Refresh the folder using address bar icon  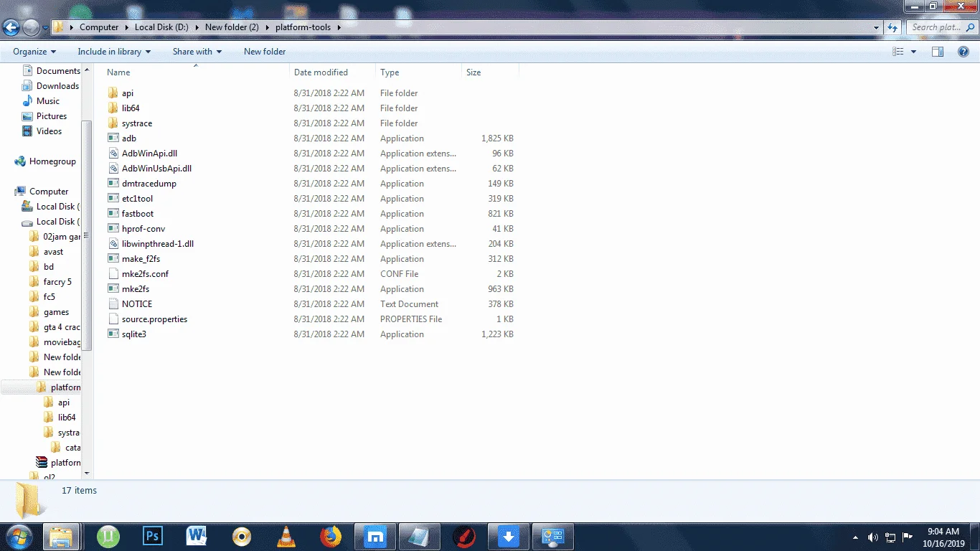coord(892,27)
